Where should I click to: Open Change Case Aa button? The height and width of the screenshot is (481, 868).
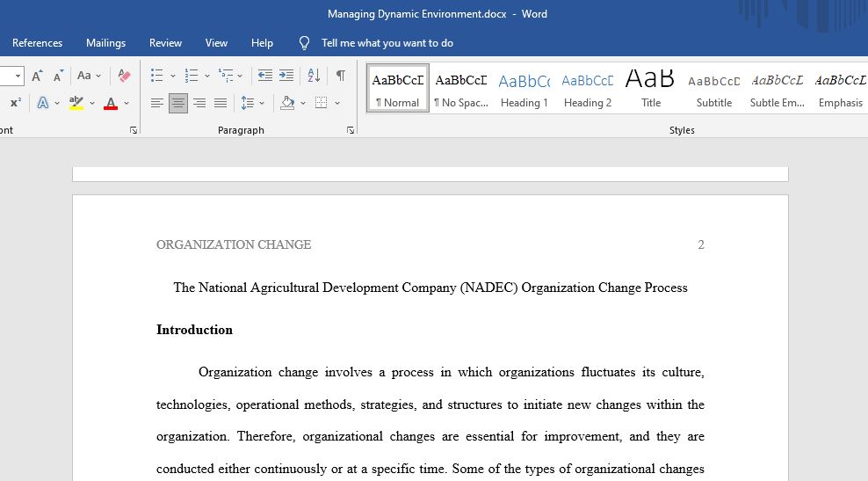[x=84, y=76]
